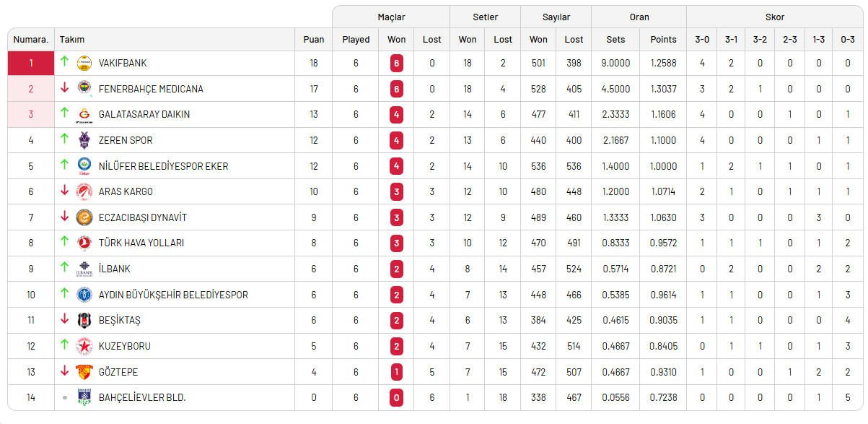
Task: Sort table by Puan column header
Action: click(314, 40)
